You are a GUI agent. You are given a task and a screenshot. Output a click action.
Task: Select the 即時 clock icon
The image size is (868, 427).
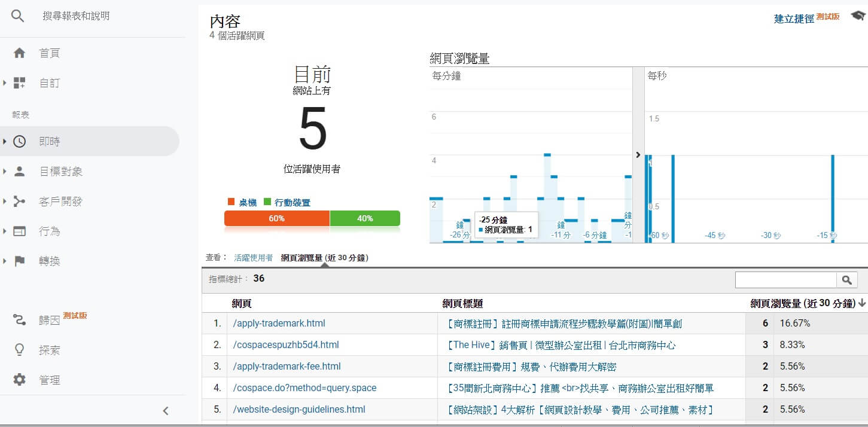20,142
